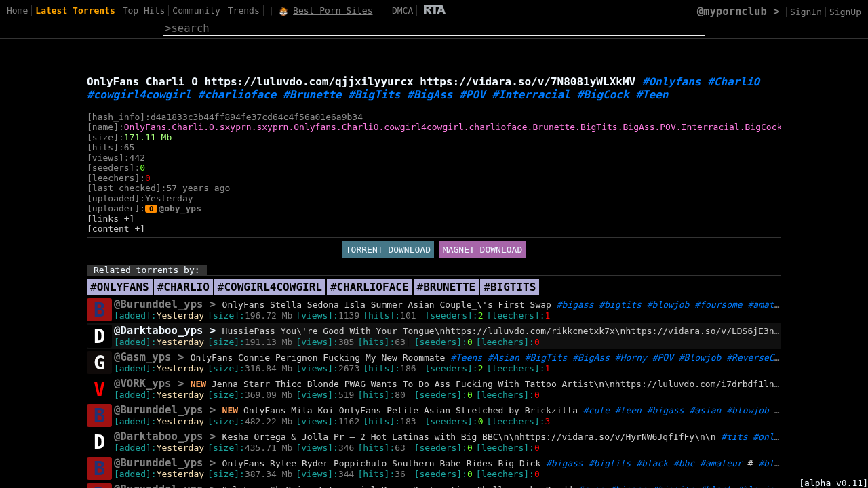Filter related torrents by #BRUNETTE
The height and width of the screenshot is (488, 868).
point(446,287)
